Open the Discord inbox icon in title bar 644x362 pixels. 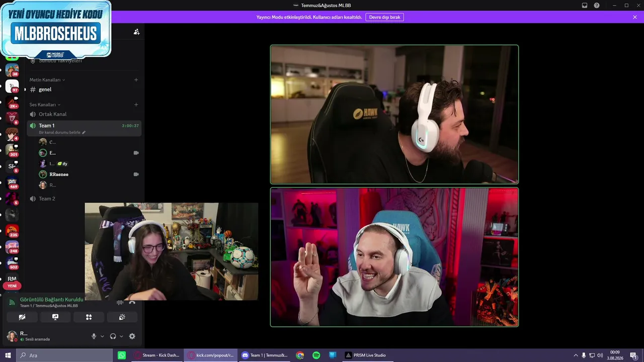[585, 6]
